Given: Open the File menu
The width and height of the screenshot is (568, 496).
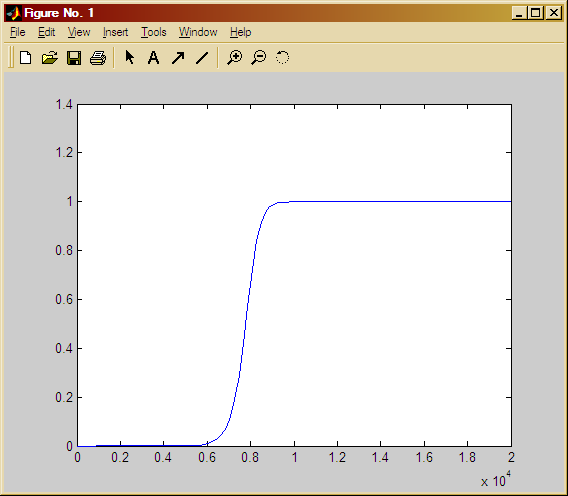Looking at the screenshot, I should point(18,32).
